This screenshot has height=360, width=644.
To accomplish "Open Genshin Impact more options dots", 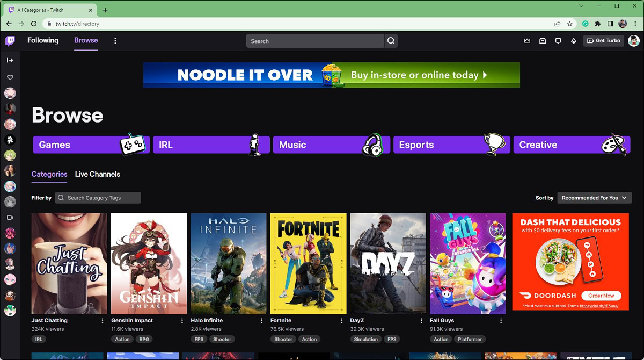I will click(x=182, y=321).
